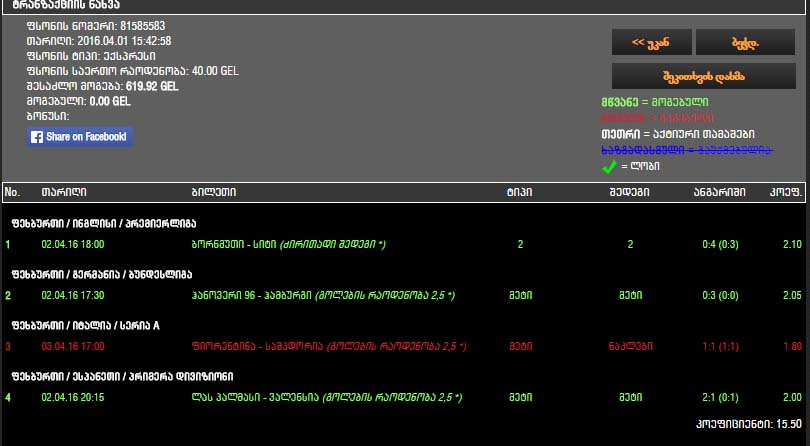810x446 pixels.
Task: Select bet number '81585583' text line
Action: point(96,26)
